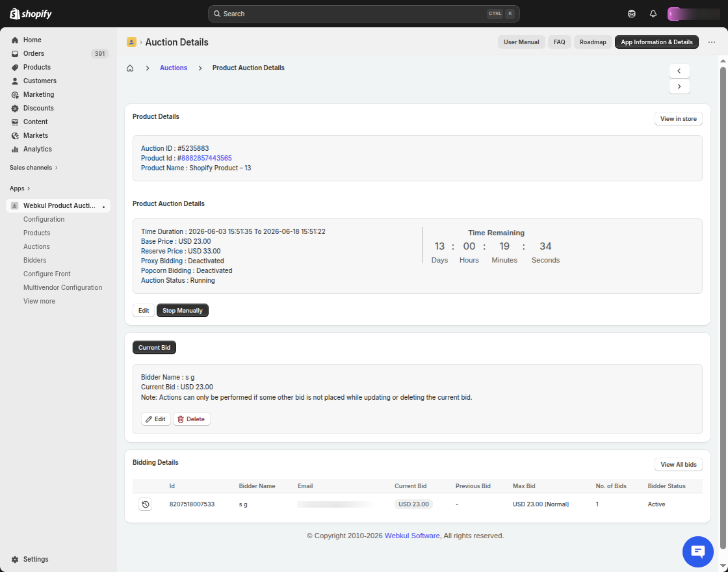Click the Content icon in sidebar
This screenshot has height=572, width=728.
(x=15, y=122)
